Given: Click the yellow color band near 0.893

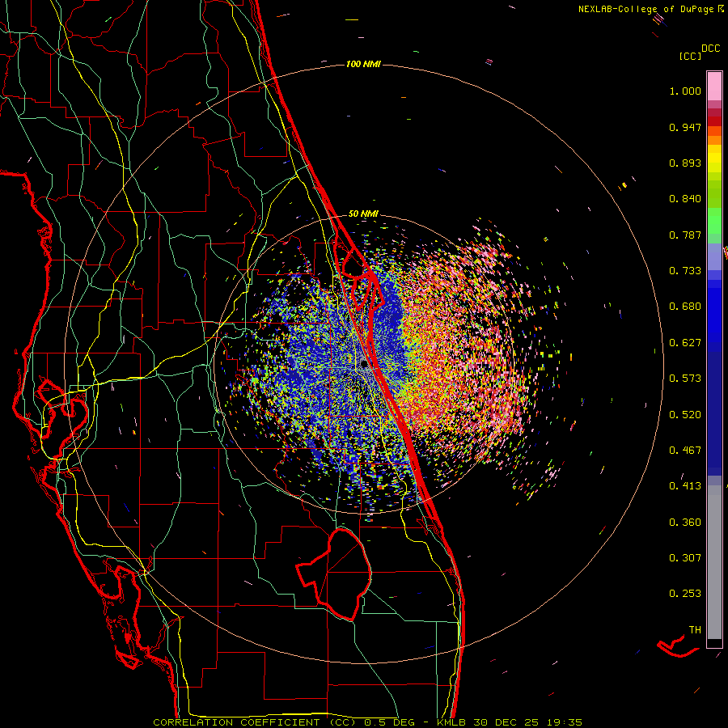Looking at the screenshot, I should pyautogui.click(x=714, y=159).
